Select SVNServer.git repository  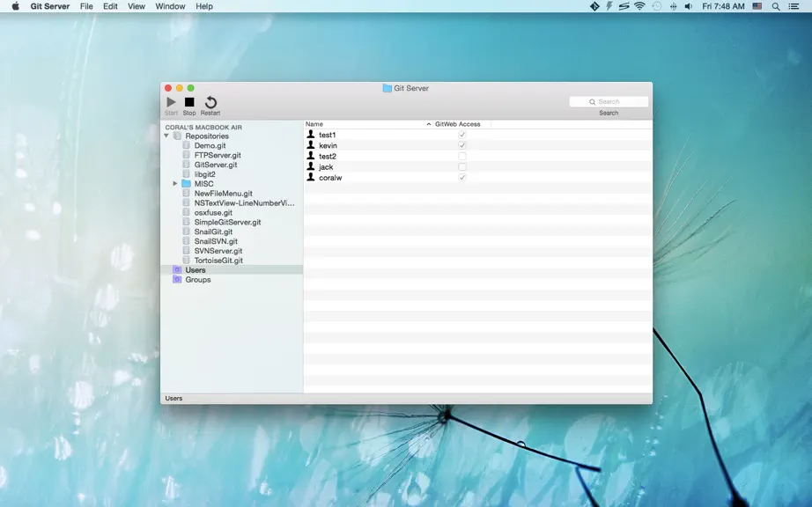[x=218, y=251]
